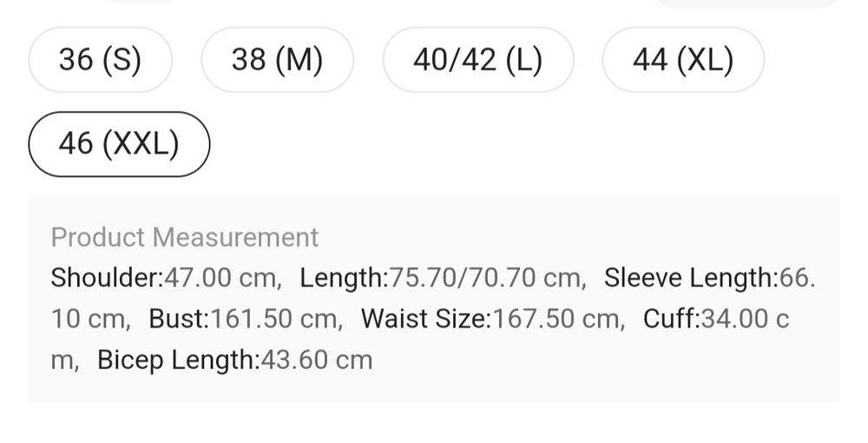Select the 44 (XL) size chip

[683, 60]
